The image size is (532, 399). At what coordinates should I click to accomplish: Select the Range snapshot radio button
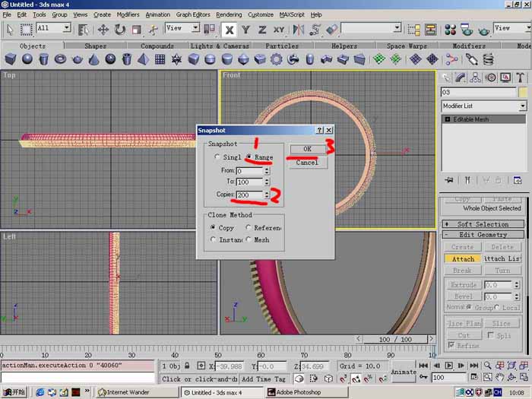click(x=249, y=157)
